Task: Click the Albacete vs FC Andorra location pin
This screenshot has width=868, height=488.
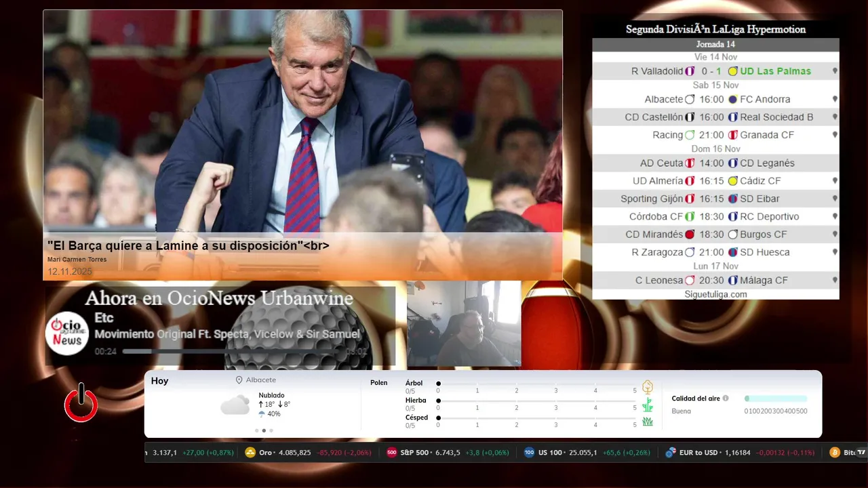Action: pos(835,99)
